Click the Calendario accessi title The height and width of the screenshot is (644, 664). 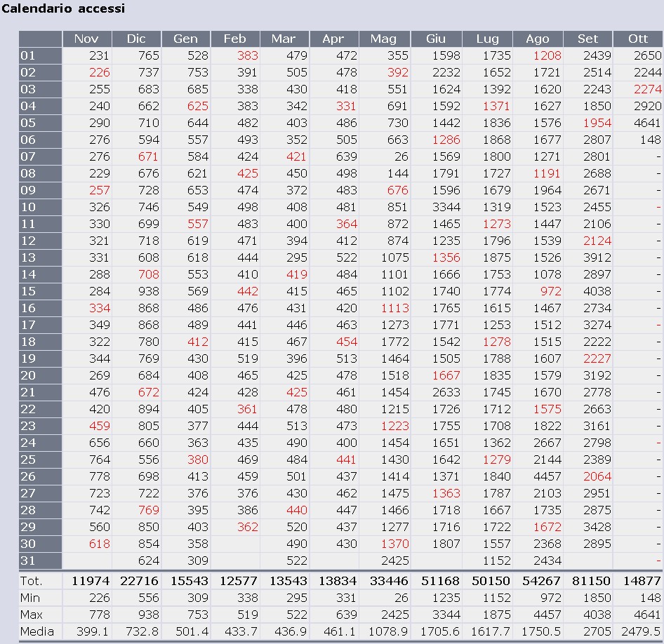[x=64, y=8]
